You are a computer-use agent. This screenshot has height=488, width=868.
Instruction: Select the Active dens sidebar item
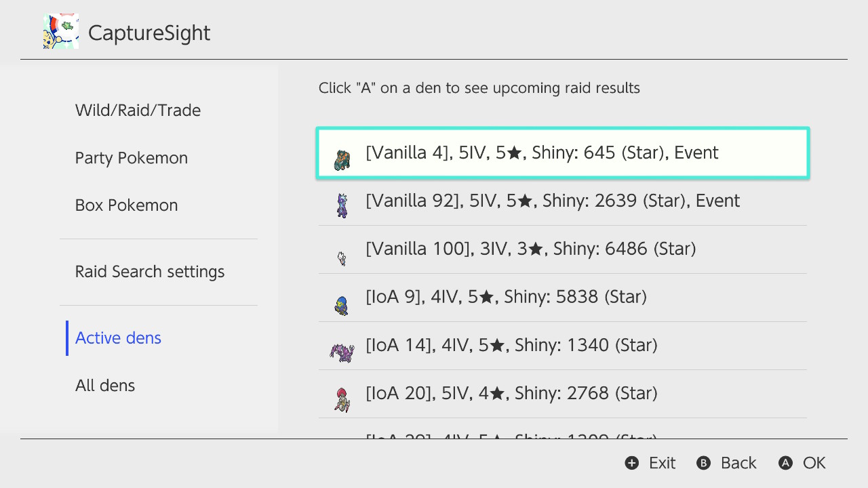pos(118,338)
